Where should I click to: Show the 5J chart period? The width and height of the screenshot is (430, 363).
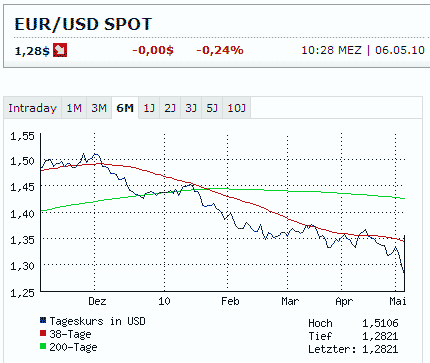click(x=212, y=108)
